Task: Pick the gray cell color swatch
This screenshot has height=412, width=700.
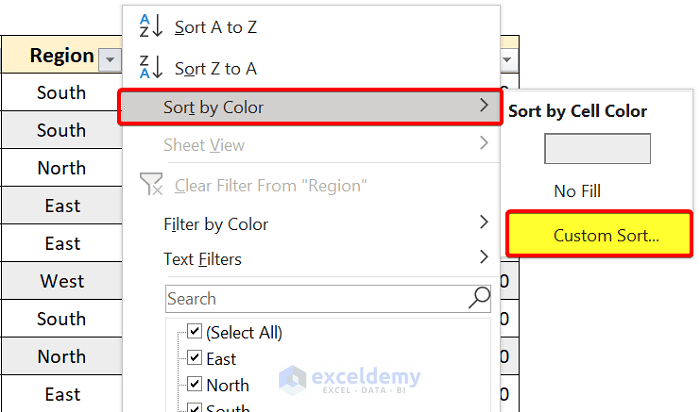Action: point(597,149)
